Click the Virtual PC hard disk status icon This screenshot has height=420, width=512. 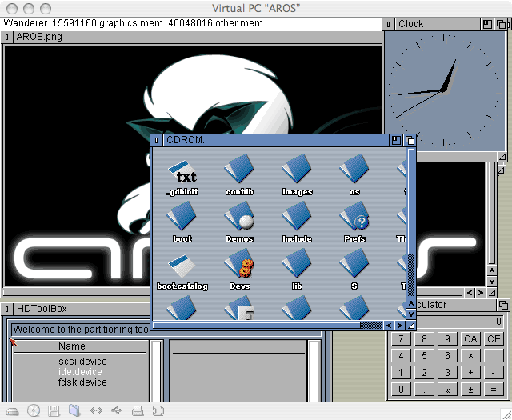pos(13,411)
